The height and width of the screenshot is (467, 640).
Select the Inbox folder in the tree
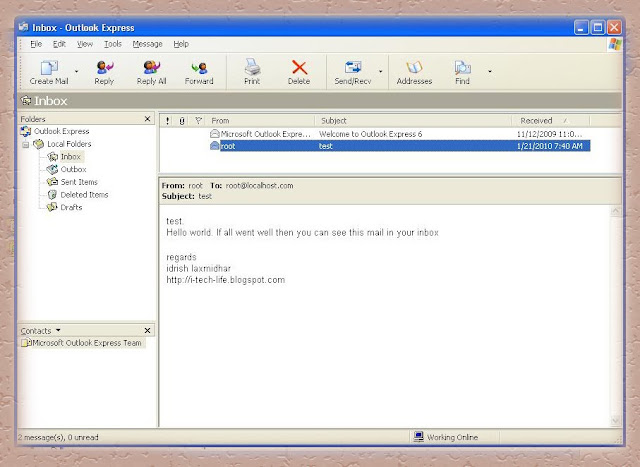point(70,156)
